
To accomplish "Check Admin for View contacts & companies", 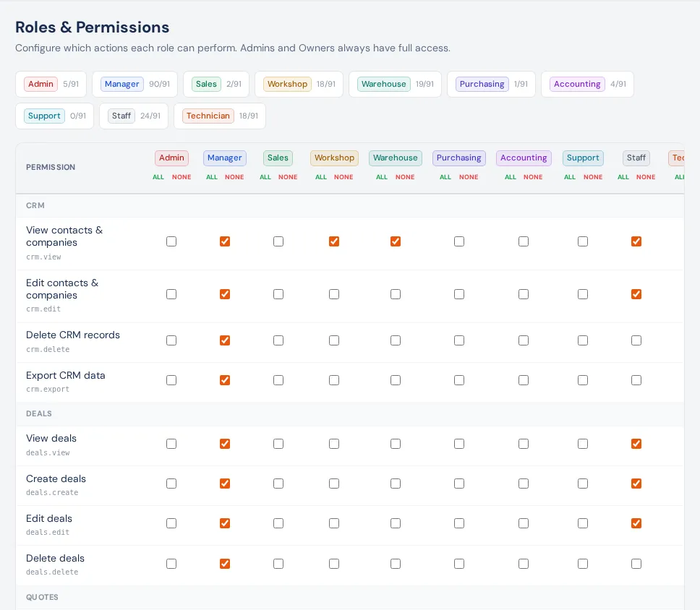I will tap(171, 241).
